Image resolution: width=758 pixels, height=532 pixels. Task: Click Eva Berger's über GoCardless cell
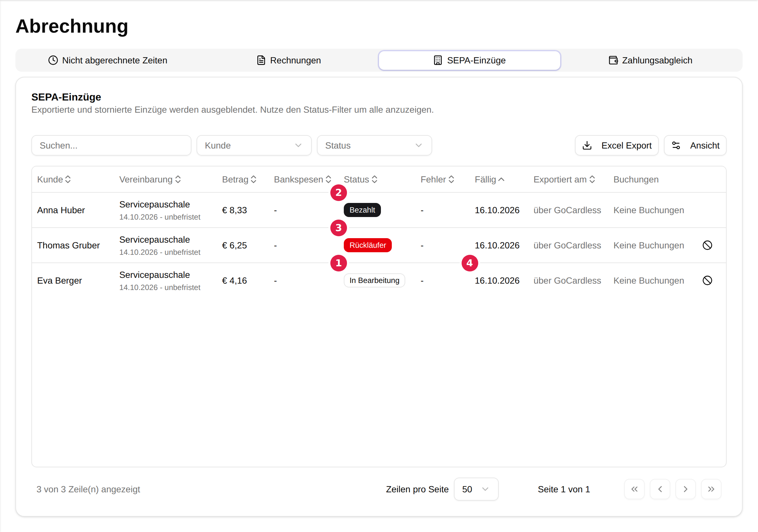click(x=567, y=281)
